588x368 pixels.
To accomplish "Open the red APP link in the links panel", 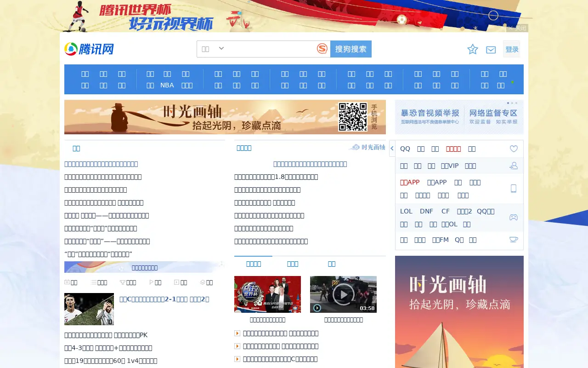I will 410,182.
